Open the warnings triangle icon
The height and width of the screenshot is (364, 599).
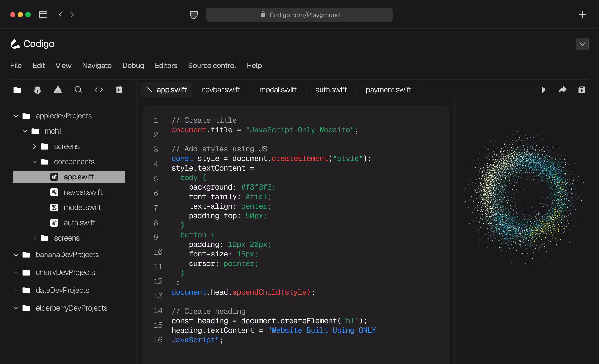click(58, 90)
